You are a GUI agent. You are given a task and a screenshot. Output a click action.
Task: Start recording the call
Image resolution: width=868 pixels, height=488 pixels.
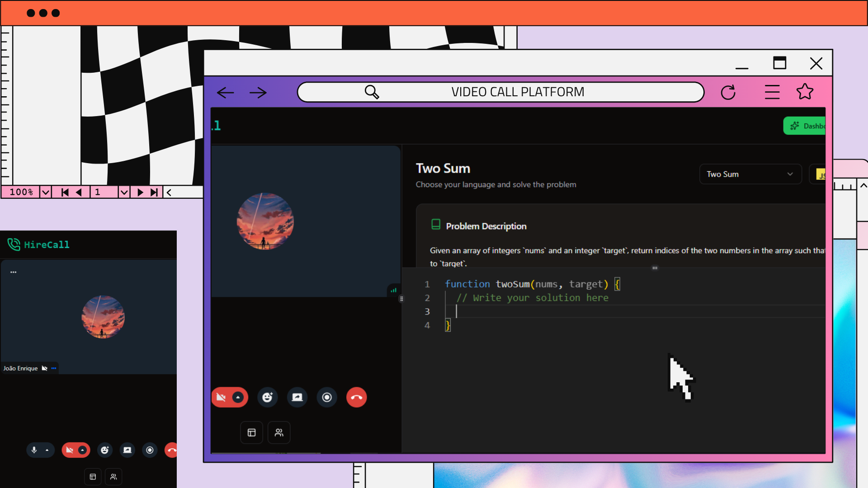point(327,397)
